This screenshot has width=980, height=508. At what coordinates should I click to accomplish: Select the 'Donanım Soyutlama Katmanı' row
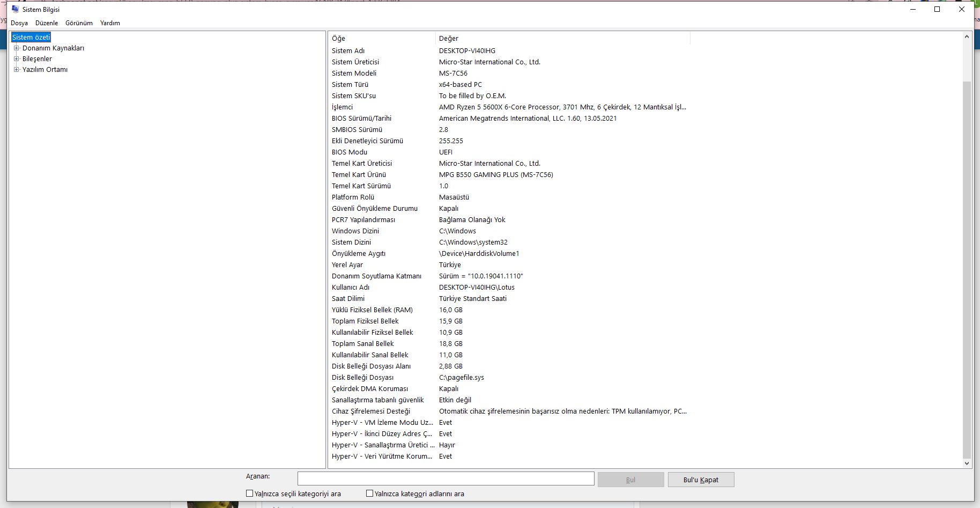(x=509, y=276)
